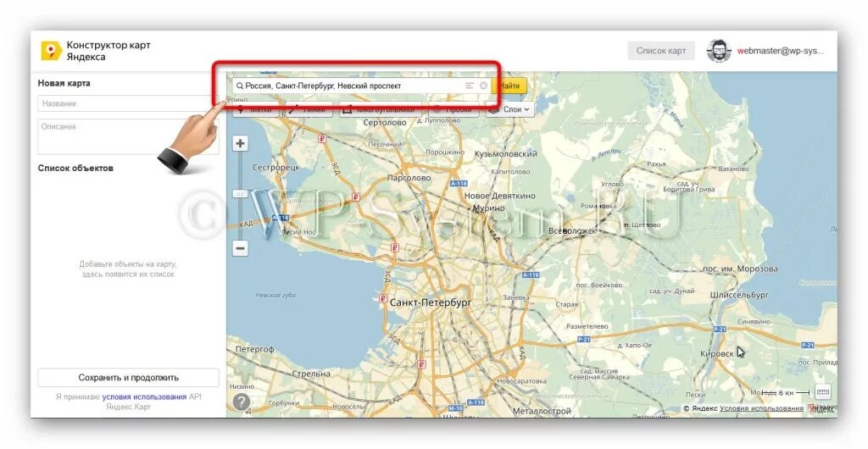The width and height of the screenshot is (868, 449).
Task: Click the Список объектов heading
Action: click(75, 168)
